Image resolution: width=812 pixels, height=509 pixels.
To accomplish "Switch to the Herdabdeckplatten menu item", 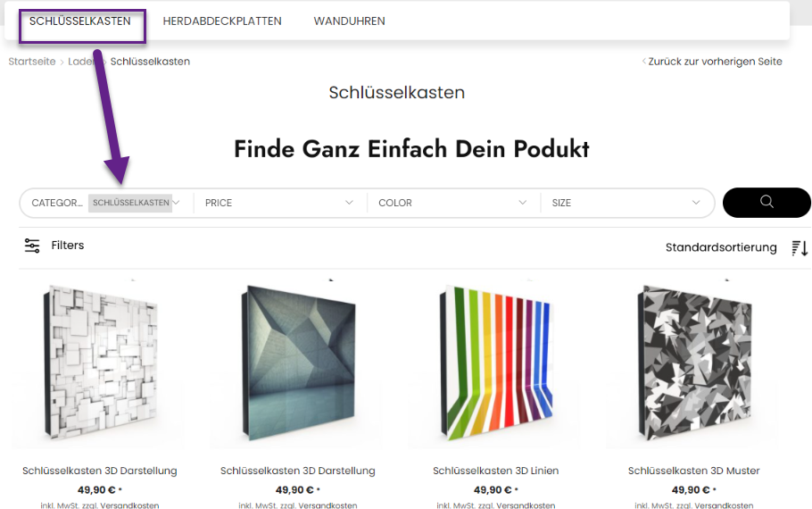I will 222,21.
